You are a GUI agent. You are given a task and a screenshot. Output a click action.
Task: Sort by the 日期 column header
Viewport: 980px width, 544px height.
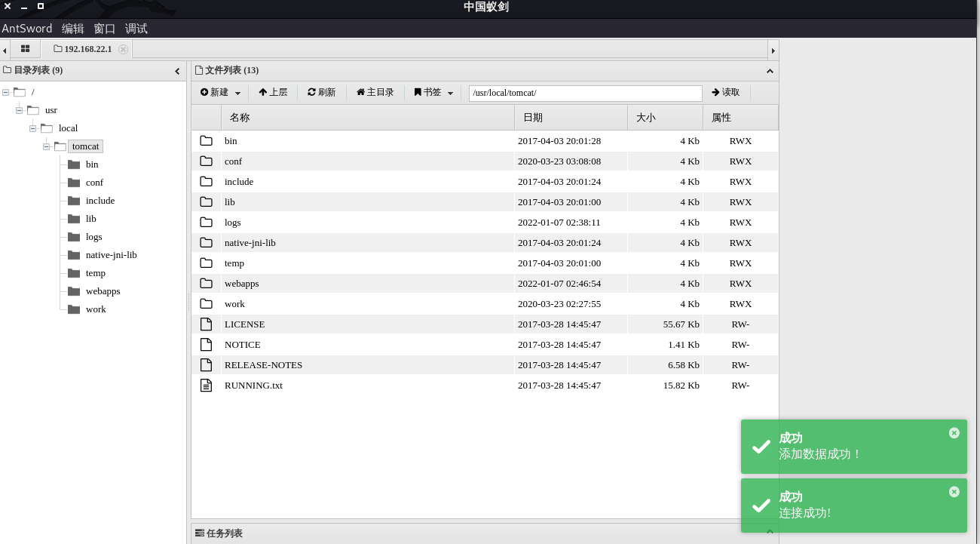571,118
